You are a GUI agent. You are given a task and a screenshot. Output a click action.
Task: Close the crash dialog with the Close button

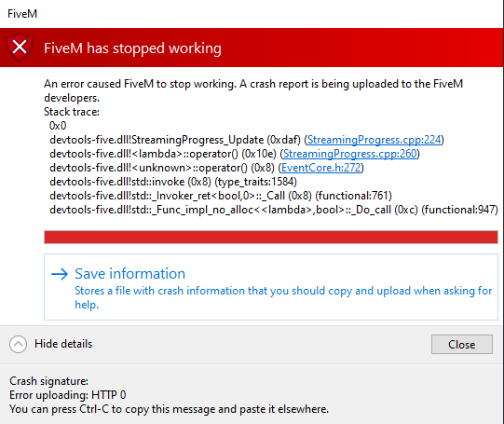461,344
